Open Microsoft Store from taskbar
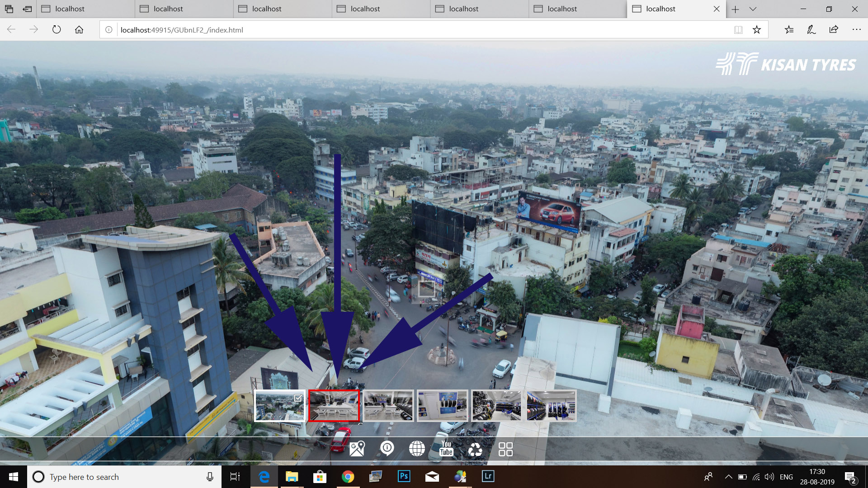Screen dimensions: 868x488 pos(320,477)
